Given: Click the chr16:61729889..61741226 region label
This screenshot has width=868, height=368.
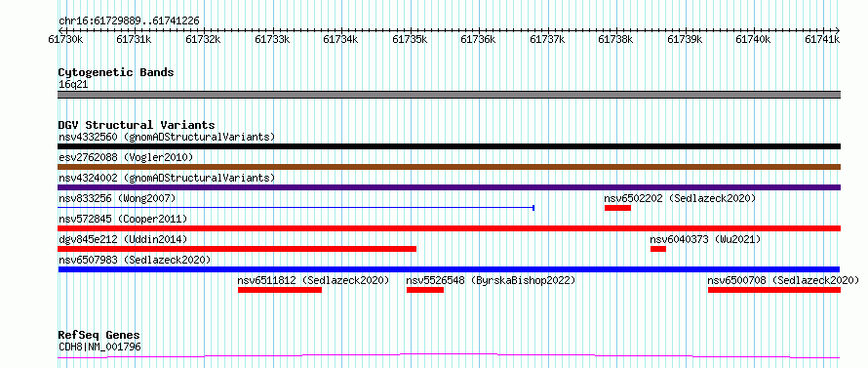Looking at the screenshot, I should (129, 21).
